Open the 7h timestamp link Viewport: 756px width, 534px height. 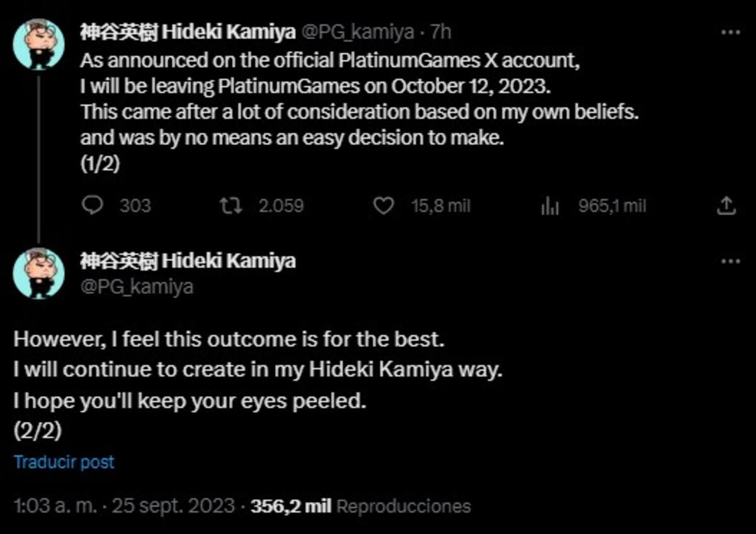[x=441, y=32]
